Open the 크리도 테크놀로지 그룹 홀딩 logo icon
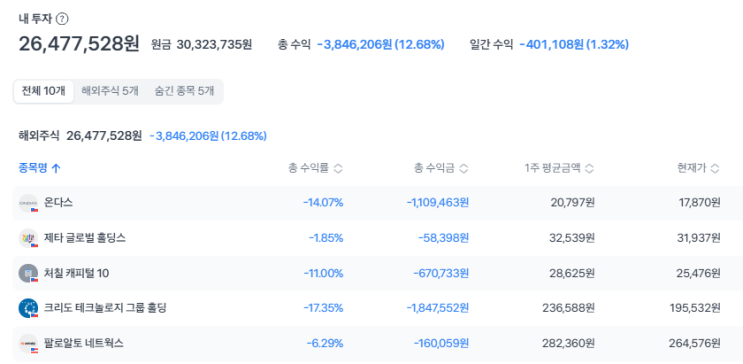Viewport: 743px width, 364px height. click(28, 308)
